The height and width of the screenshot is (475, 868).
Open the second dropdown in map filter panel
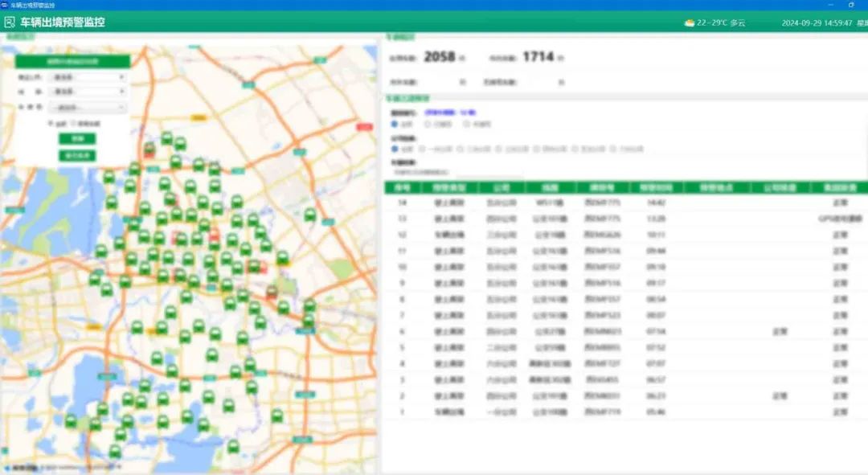pos(87,92)
